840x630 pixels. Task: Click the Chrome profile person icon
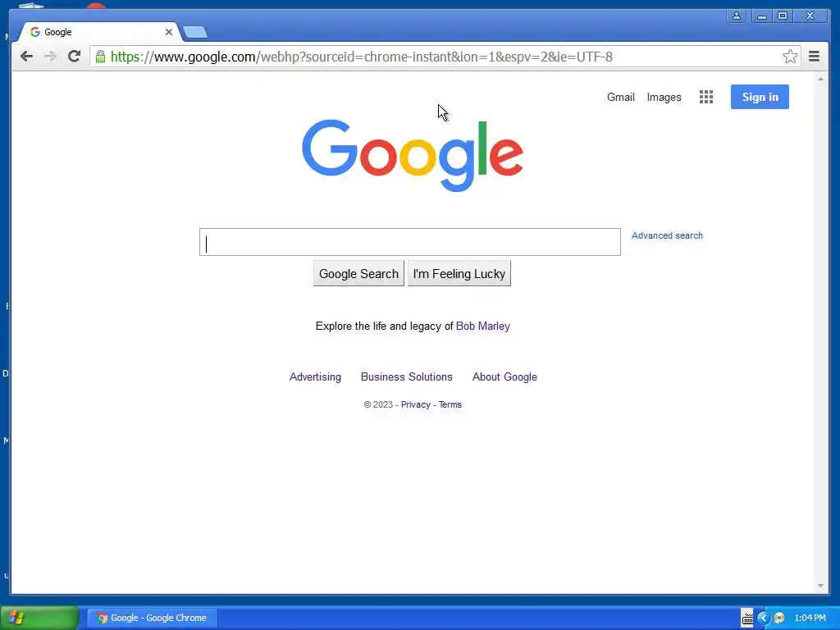pyautogui.click(x=737, y=16)
